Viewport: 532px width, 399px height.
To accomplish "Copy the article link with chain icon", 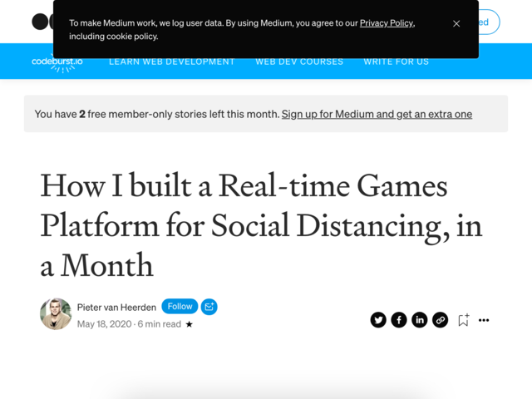I will tap(441, 320).
